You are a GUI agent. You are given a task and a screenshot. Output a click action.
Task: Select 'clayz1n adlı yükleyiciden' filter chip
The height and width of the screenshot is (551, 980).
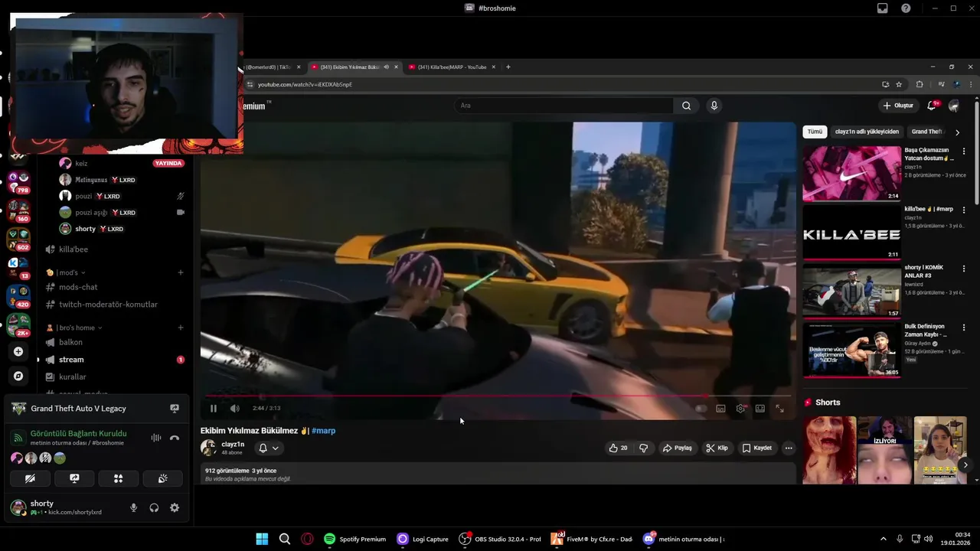(x=867, y=132)
